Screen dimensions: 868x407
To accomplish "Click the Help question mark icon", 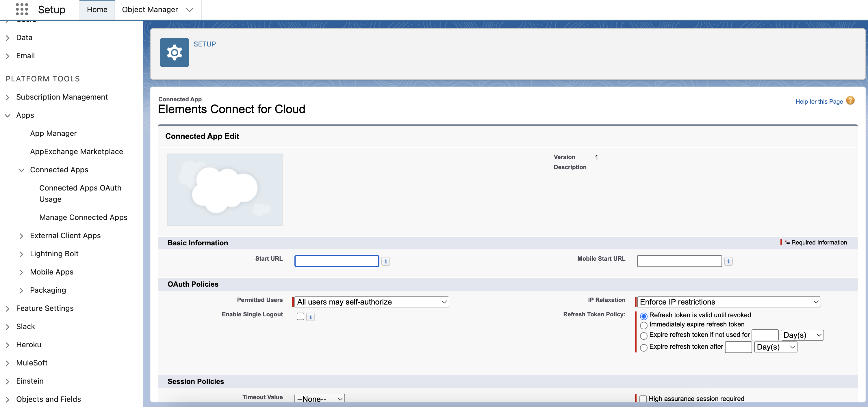I will [x=850, y=101].
